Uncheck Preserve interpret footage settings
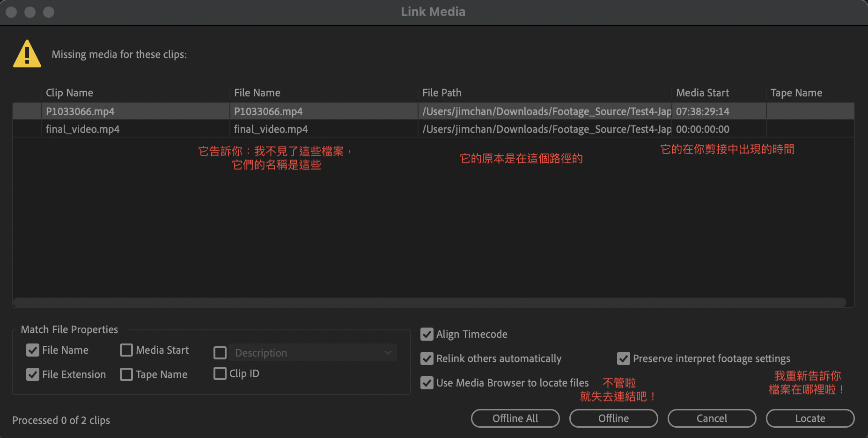This screenshot has width=868, height=438. (x=624, y=358)
